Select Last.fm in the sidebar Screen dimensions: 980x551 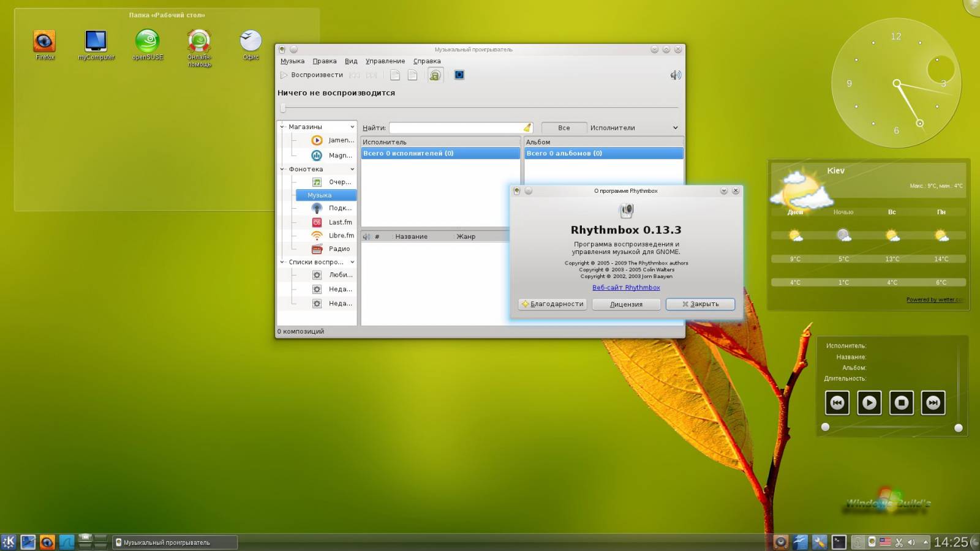[x=333, y=222]
